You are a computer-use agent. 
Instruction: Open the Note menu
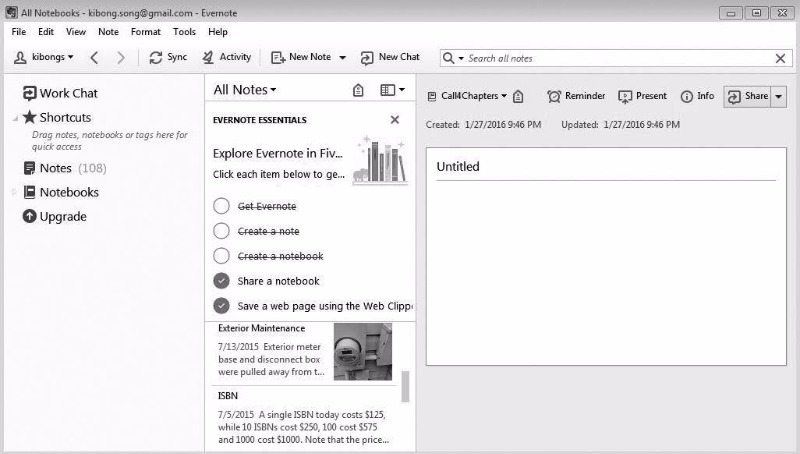click(x=108, y=32)
